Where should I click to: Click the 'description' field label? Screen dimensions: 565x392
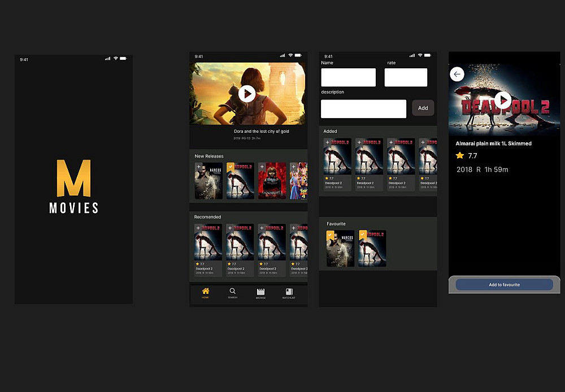click(333, 92)
